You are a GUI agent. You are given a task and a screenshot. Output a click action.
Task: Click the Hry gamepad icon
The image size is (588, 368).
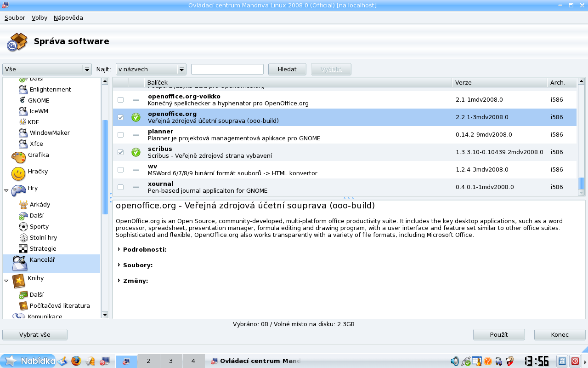[x=19, y=190]
